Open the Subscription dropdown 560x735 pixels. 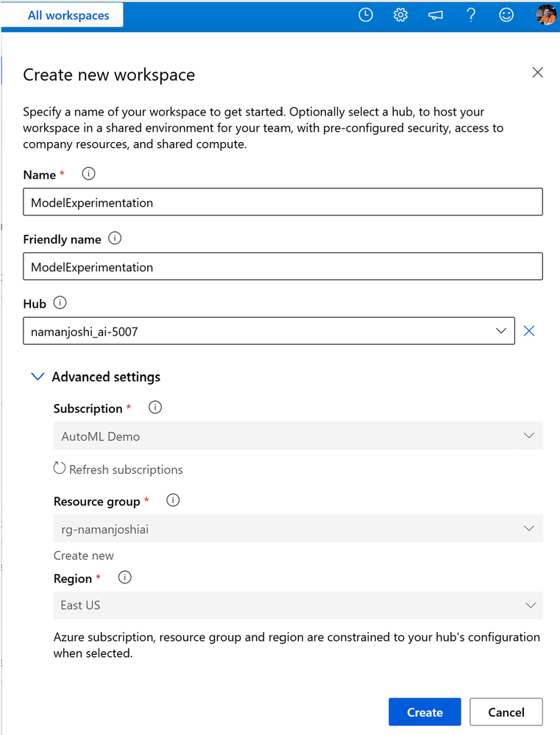[298, 436]
